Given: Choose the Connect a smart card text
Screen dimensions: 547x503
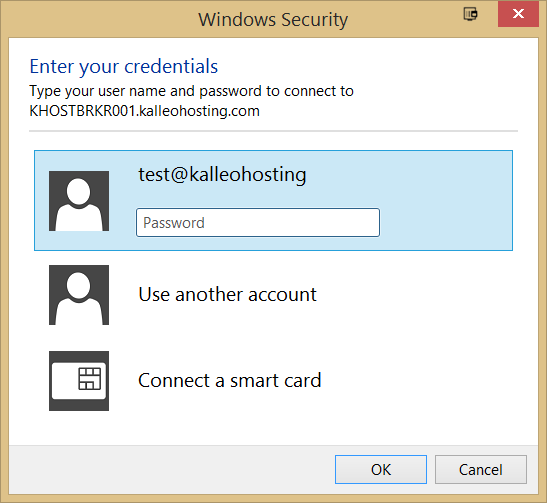Looking at the screenshot, I should click(230, 380).
